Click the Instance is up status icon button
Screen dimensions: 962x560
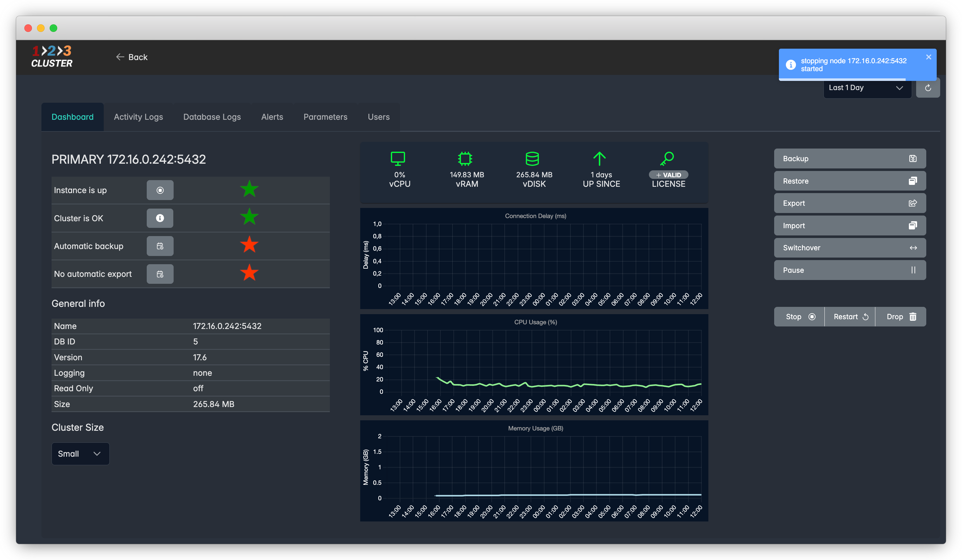[160, 190]
